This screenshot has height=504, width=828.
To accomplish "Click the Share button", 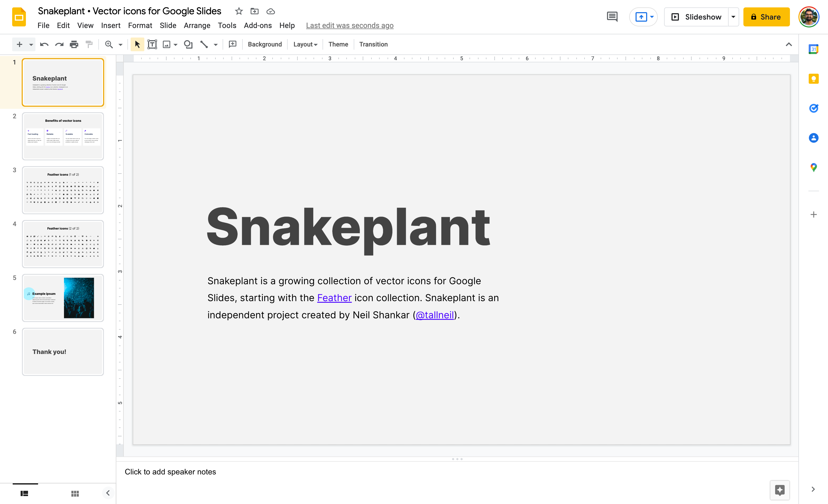I will pos(766,17).
